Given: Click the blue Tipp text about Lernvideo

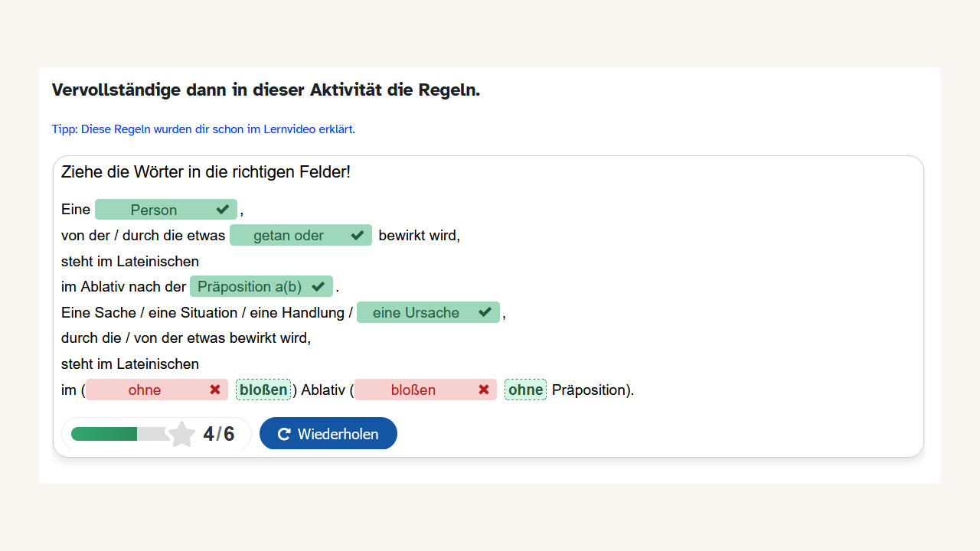Looking at the screenshot, I should click(204, 129).
